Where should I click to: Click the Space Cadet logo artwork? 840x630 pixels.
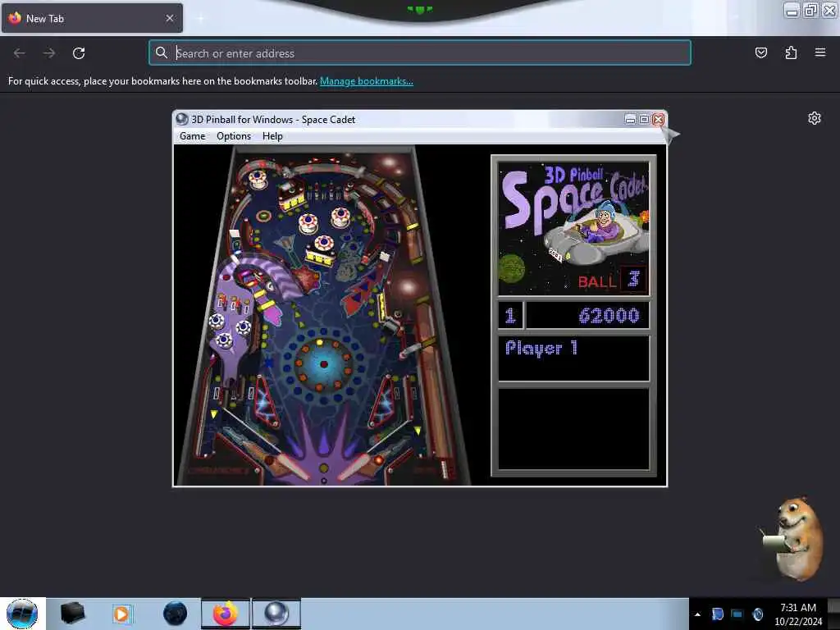[573, 228]
